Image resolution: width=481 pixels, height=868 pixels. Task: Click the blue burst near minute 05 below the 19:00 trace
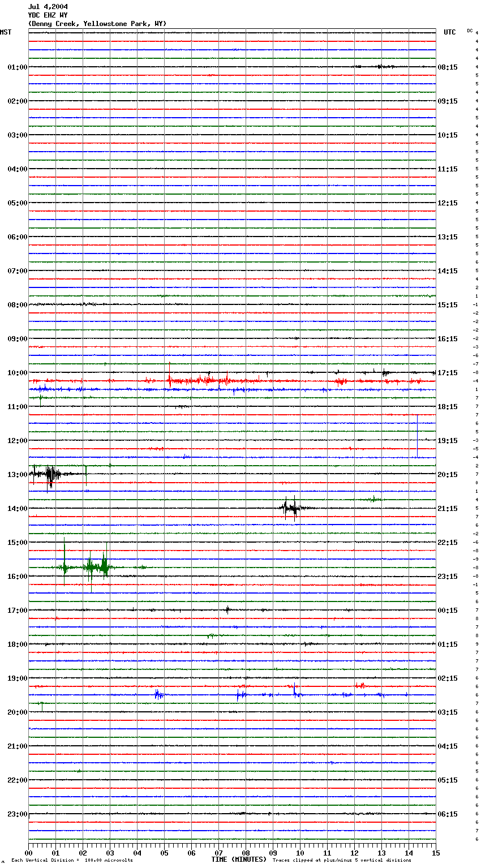[159, 695]
